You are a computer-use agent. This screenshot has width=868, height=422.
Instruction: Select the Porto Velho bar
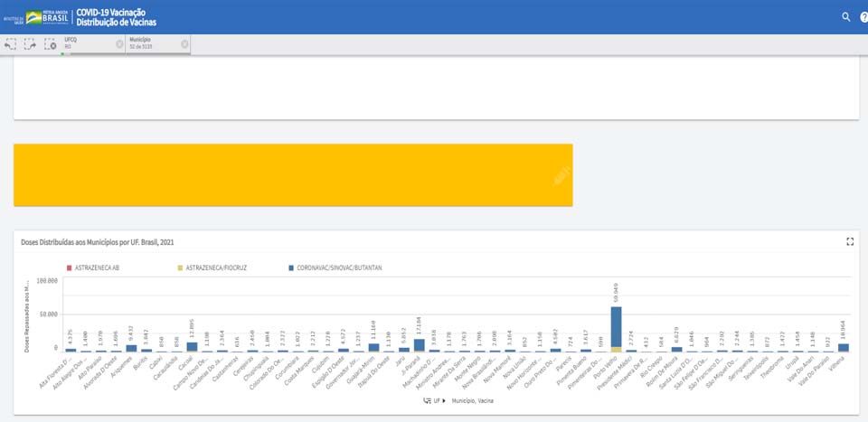point(616,328)
